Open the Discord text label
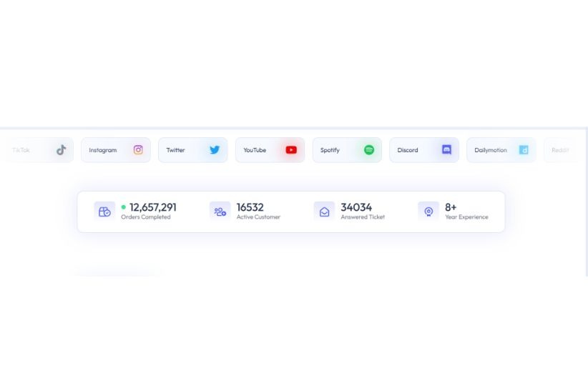588x373 pixels. pyautogui.click(x=408, y=150)
